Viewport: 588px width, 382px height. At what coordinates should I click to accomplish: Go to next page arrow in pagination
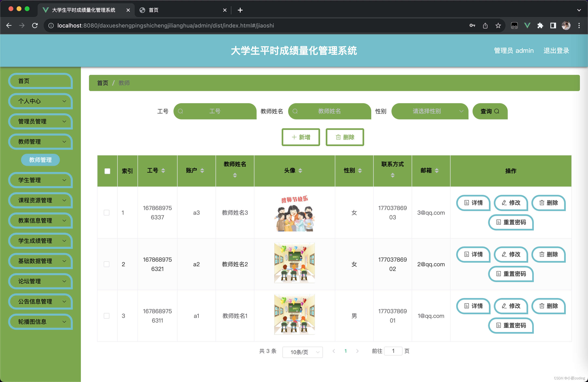pos(357,351)
